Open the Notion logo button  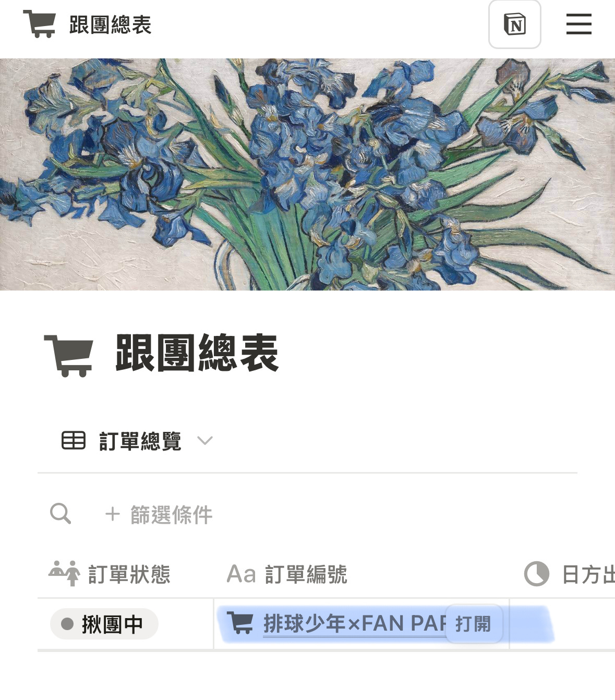[514, 25]
